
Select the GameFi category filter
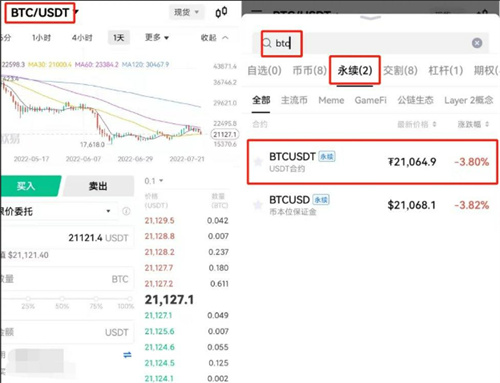pos(370,100)
